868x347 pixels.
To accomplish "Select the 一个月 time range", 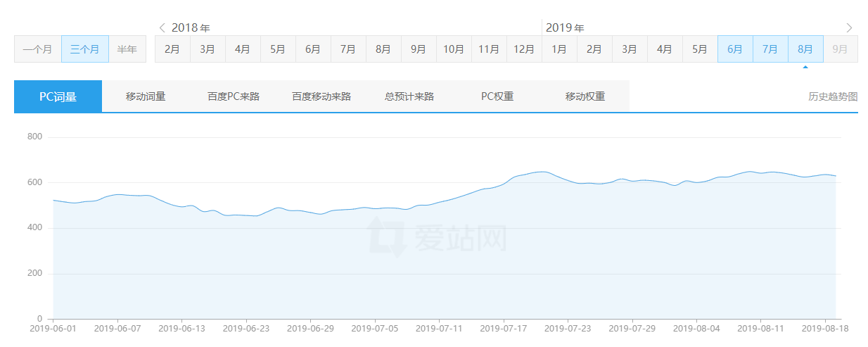I will [37, 49].
